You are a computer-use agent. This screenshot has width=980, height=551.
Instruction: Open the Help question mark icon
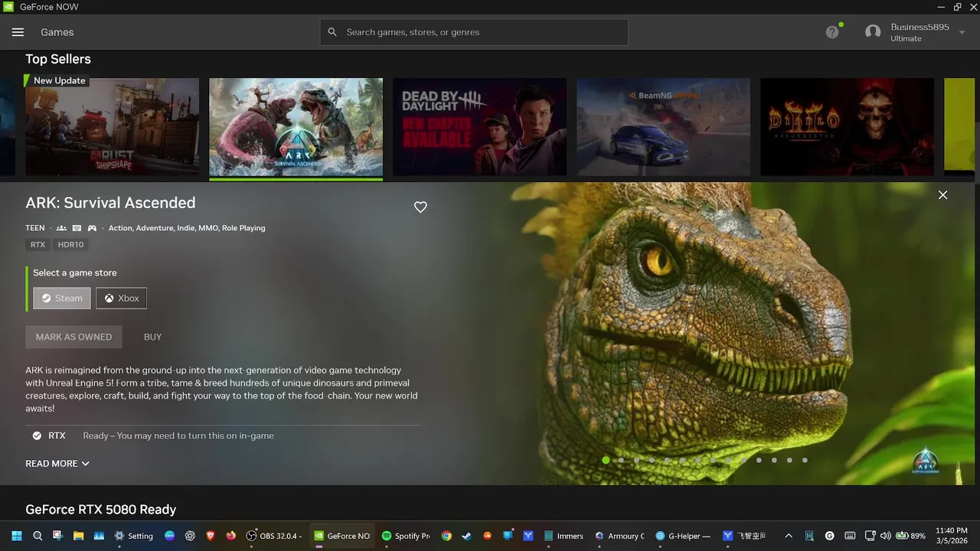click(832, 32)
